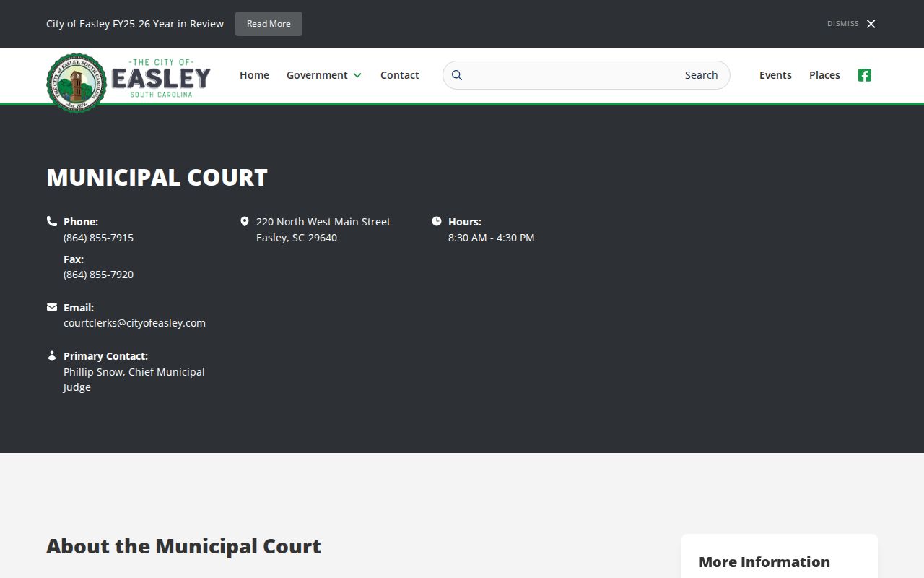924x578 pixels.
Task: Click the Easley, SC 29640 line
Action: point(297,238)
